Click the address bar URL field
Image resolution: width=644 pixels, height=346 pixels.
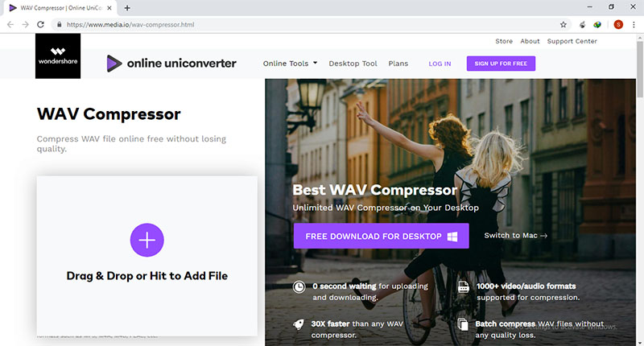(x=308, y=25)
